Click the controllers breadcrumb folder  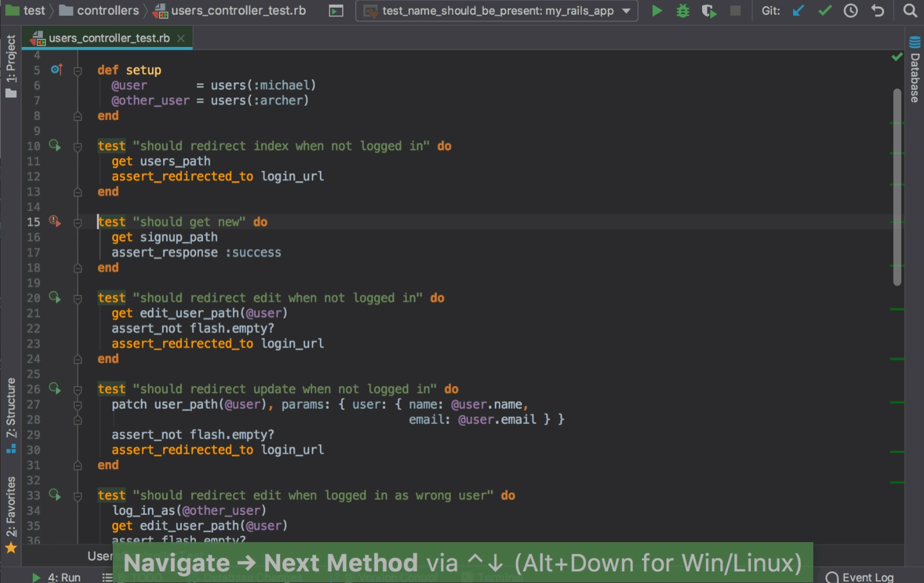(x=100, y=11)
